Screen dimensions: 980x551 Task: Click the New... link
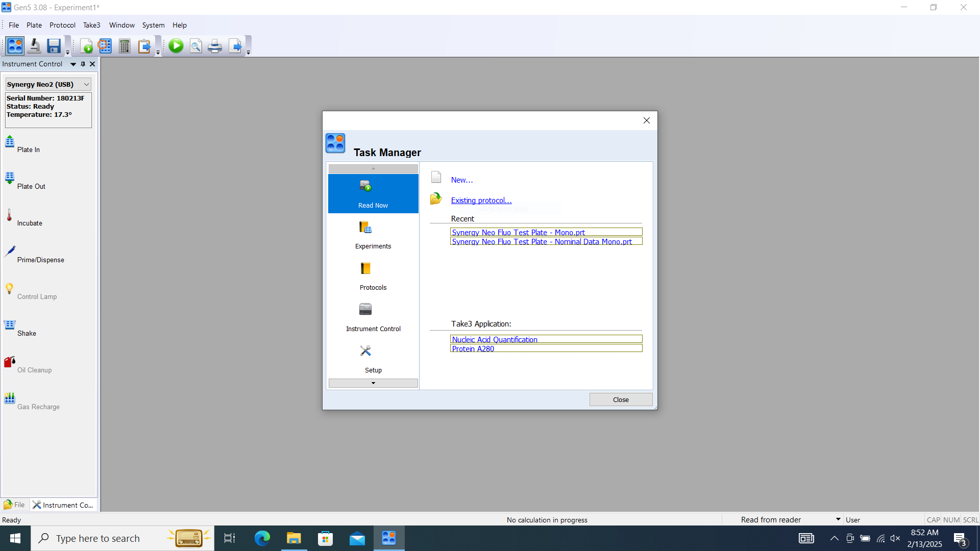click(x=462, y=180)
